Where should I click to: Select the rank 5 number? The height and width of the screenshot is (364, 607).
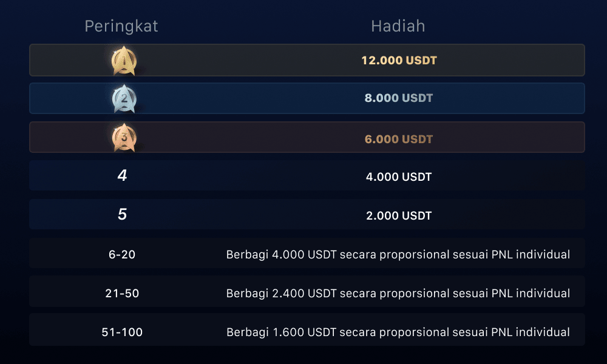point(122,215)
